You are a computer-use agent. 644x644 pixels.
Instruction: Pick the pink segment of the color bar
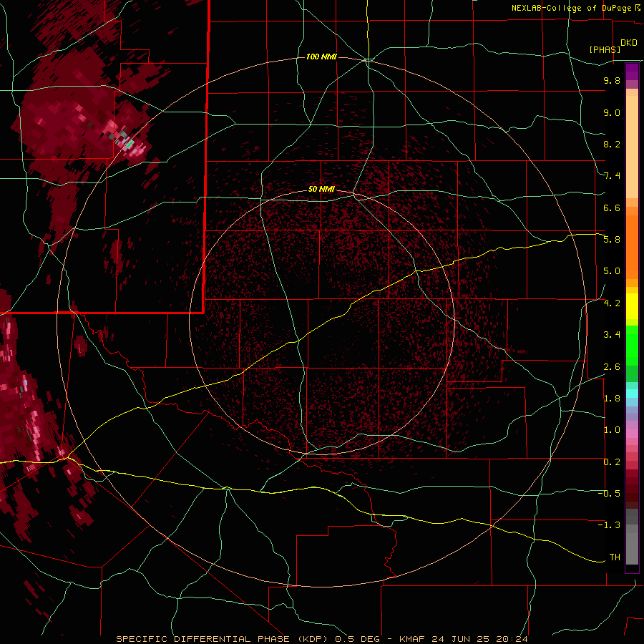click(632, 434)
